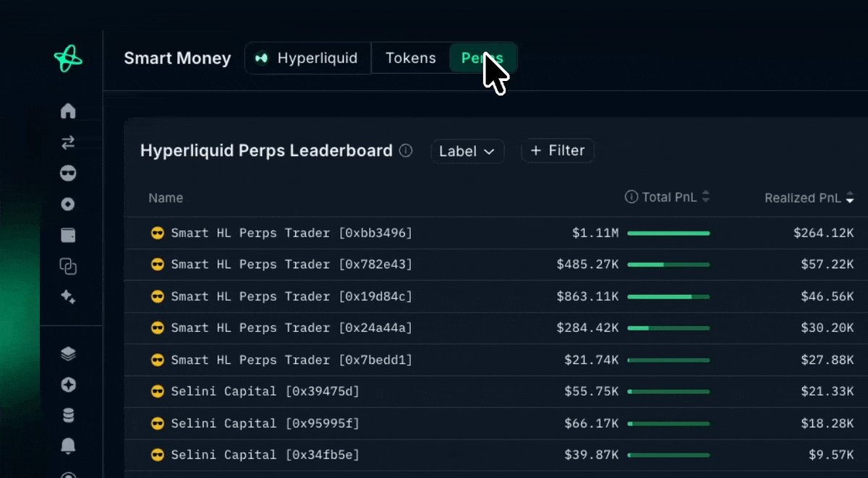
Task: Open the stacked layers sidebar icon
Action: pyautogui.click(x=68, y=354)
